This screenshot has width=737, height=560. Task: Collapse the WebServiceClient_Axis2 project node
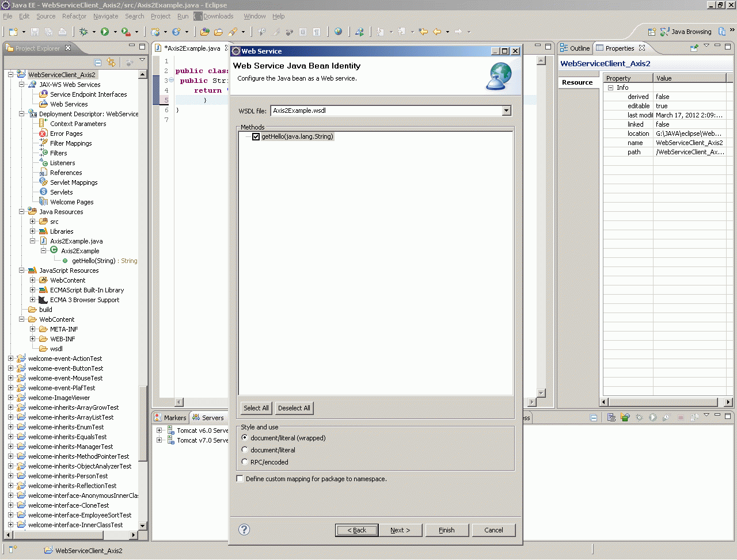pos(11,75)
